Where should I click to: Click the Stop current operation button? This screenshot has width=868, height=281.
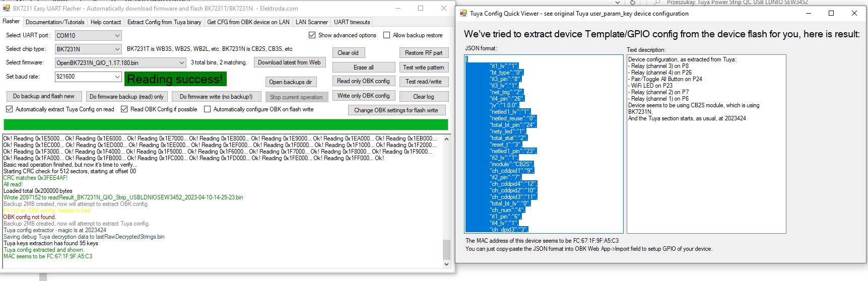coord(296,97)
